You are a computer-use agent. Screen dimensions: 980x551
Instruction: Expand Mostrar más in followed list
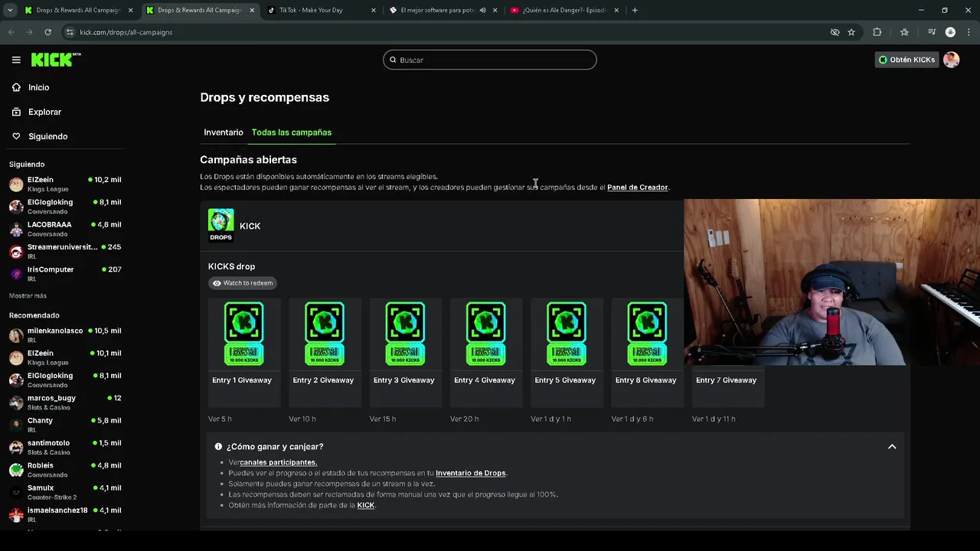pos(28,295)
